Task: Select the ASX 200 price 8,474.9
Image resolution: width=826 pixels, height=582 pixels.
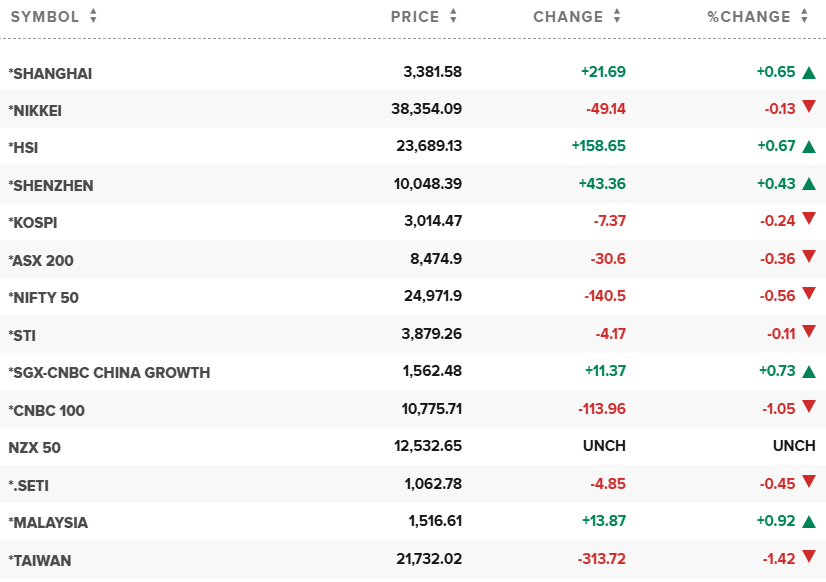Action: point(435,260)
